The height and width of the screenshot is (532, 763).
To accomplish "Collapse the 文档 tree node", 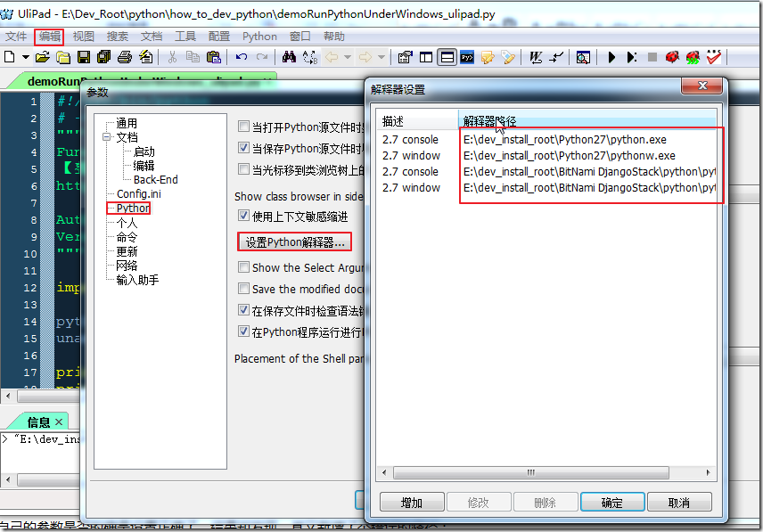I will click(x=107, y=137).
